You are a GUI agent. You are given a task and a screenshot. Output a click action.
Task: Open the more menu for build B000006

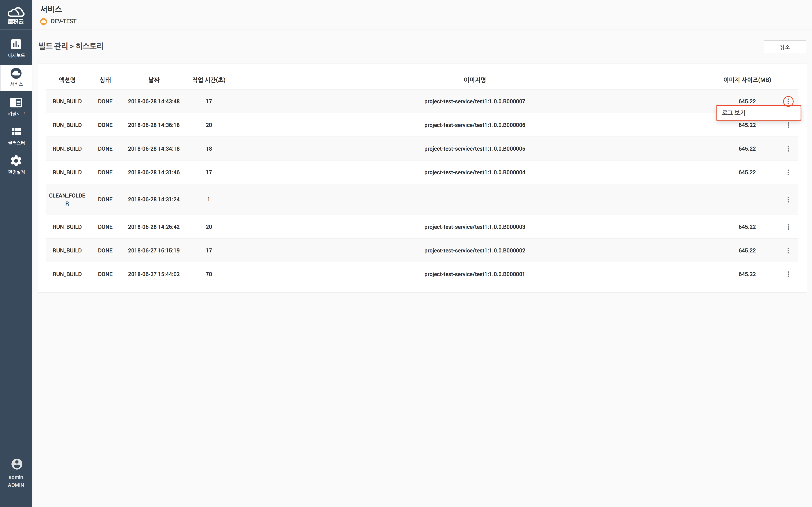tap(788, 125)
